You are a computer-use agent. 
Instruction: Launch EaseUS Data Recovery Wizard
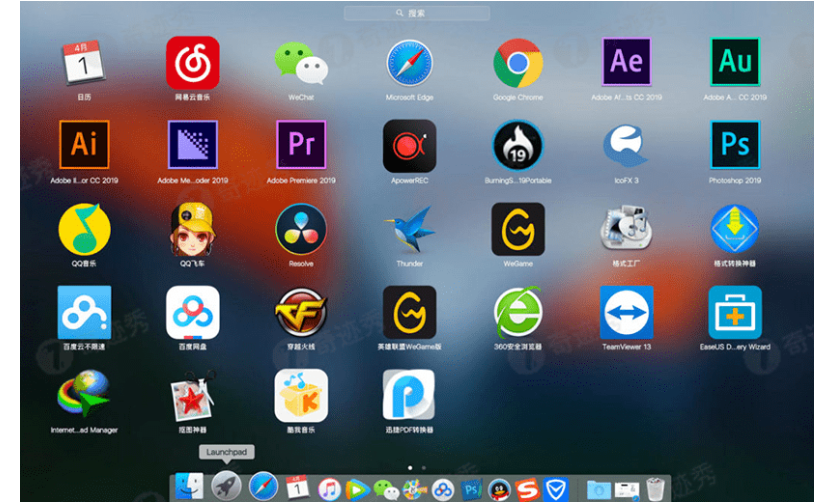pos(735,313)
